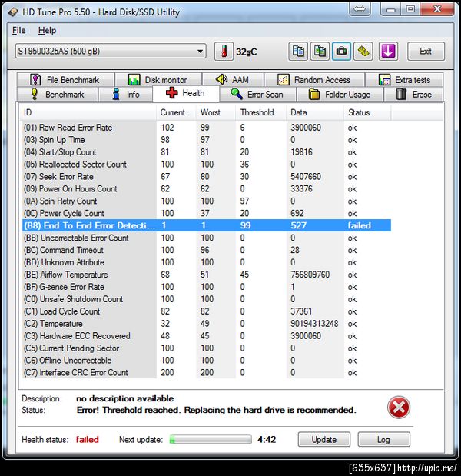Select the Unsafe Shutdown Count row

point(207,299)
